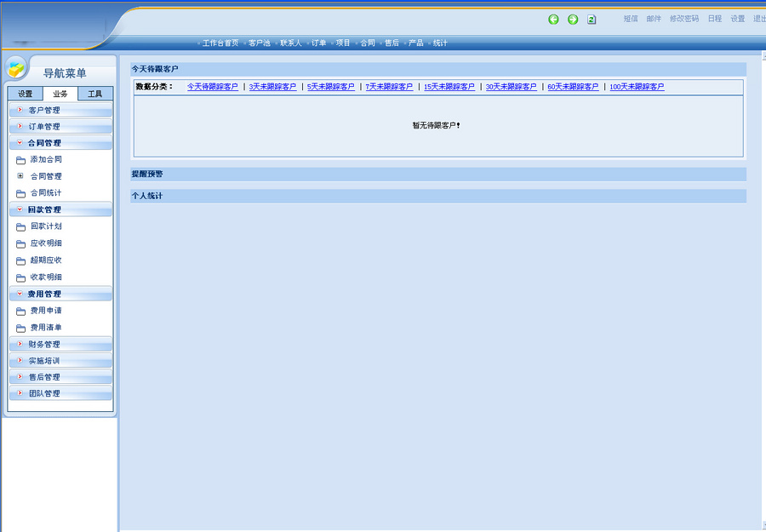This screenshot has height=532, width=766.
Task: Click the 费用申请 folder icon
Action: (20, 311)
